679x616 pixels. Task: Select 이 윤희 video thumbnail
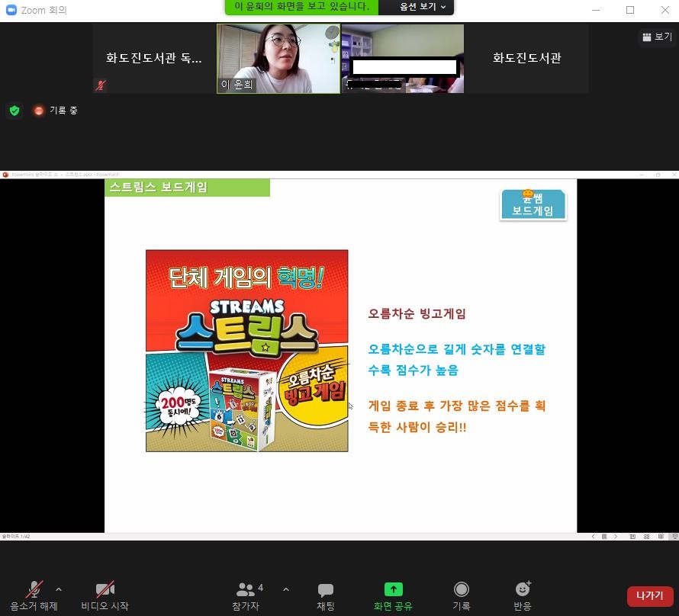click(x=278, y=59)
